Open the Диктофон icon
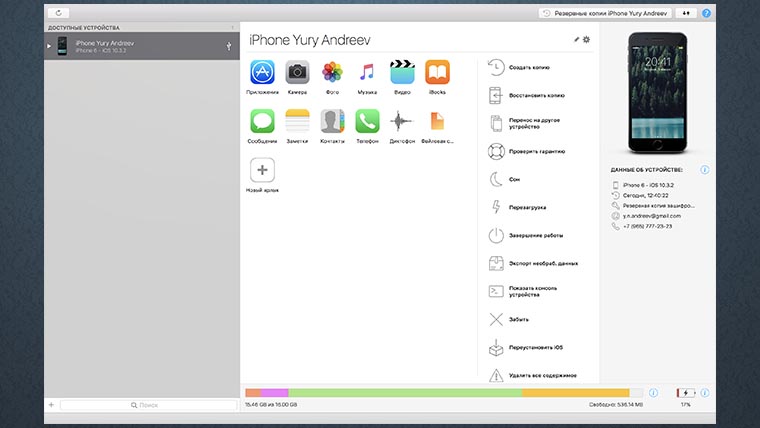 coord(402,121)
